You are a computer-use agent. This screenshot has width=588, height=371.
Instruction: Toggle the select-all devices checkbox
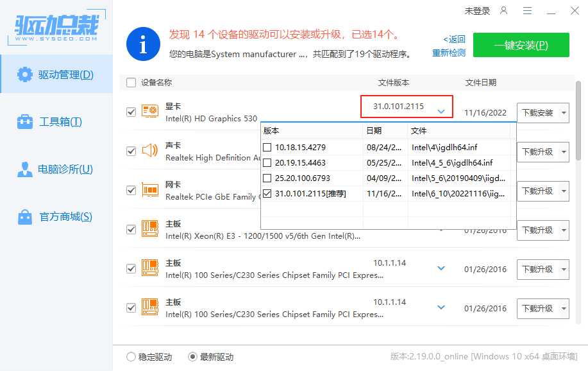[x=131, y=83]
